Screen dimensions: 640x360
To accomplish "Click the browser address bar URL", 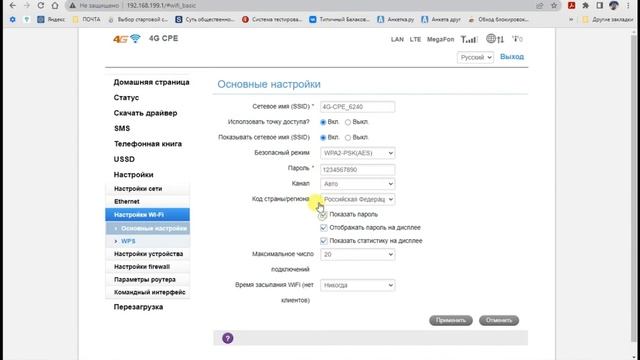I will tap(161, 5).
